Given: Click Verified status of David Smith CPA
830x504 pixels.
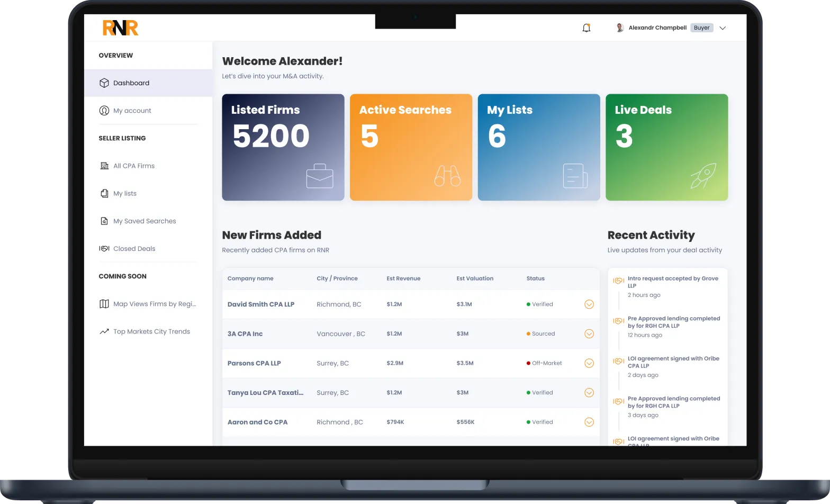Looking at the screenshot, I should point(539,304).
